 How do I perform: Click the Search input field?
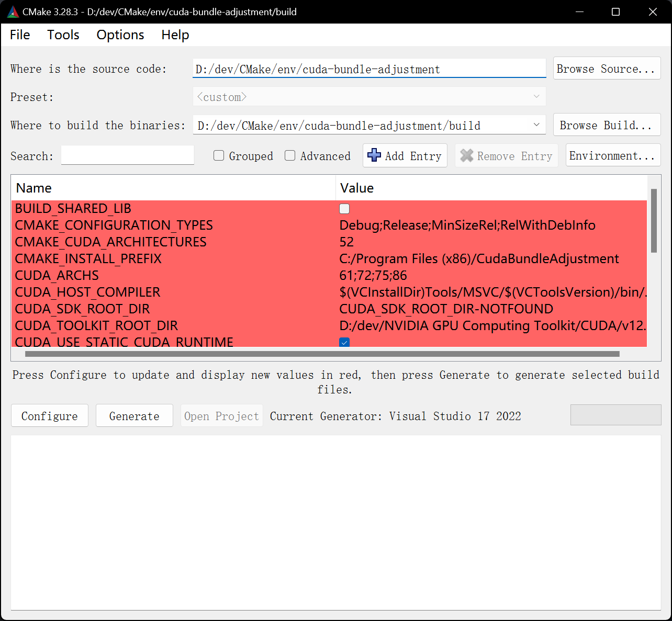(x=128, y=155)
